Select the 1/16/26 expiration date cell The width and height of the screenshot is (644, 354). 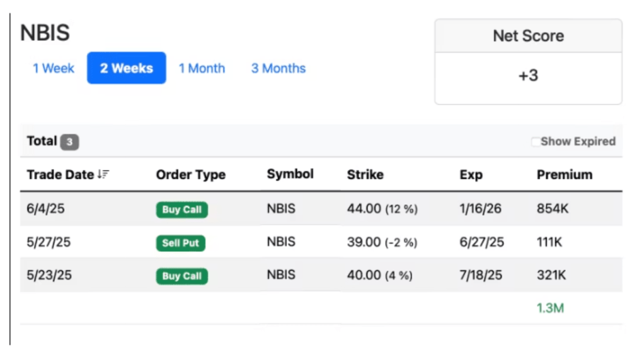tap(480, 209)
